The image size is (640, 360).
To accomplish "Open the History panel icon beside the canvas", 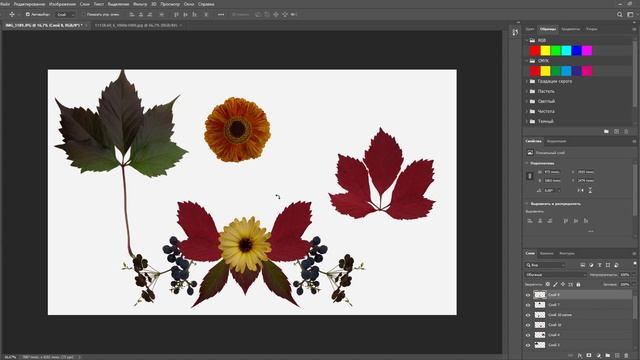I will (515, 32).
